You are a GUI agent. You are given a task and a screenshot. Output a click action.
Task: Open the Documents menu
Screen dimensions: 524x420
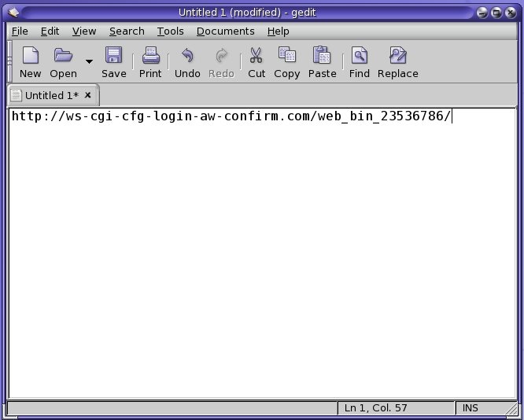pyautogui.click(x=225, y=31)
